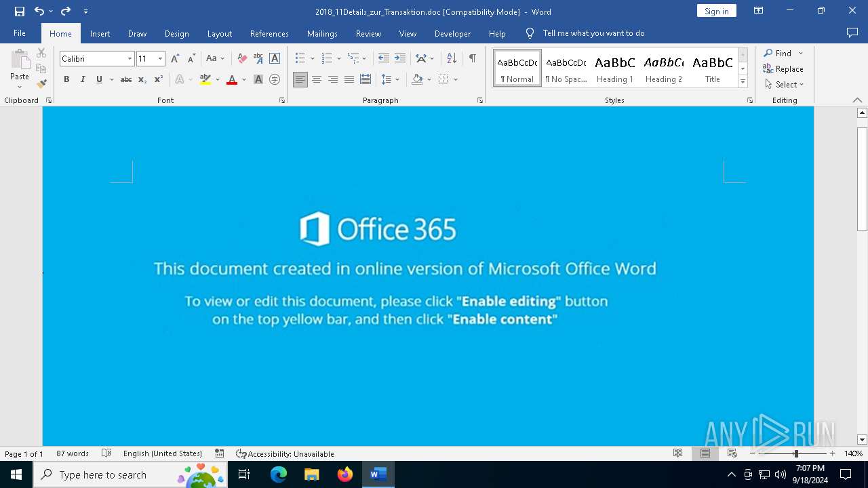Decrease the paragraph indent
The image size is (868, 488).
click(384, 59)
